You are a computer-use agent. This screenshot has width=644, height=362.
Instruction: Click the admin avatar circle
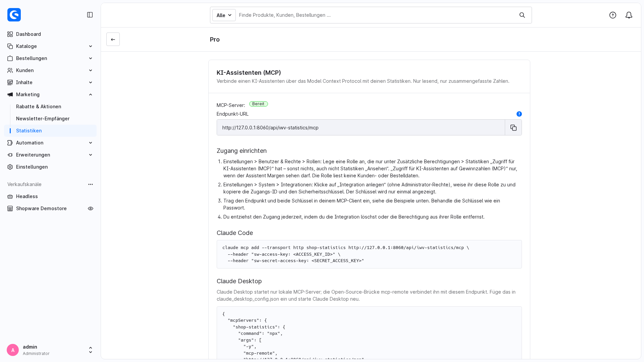[13, 350]
